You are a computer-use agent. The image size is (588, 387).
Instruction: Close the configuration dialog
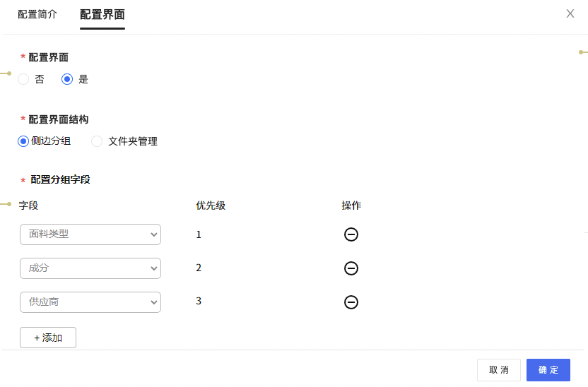(x=570, y=13)
